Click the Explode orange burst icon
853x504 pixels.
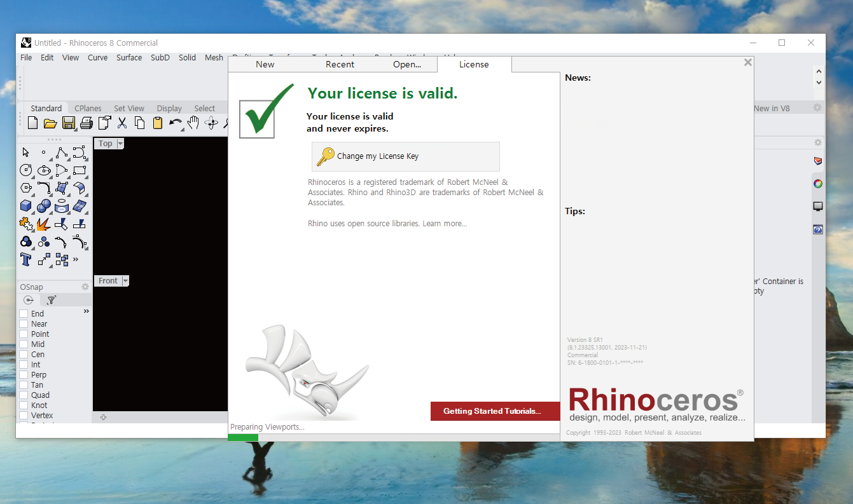coord(44,224)
